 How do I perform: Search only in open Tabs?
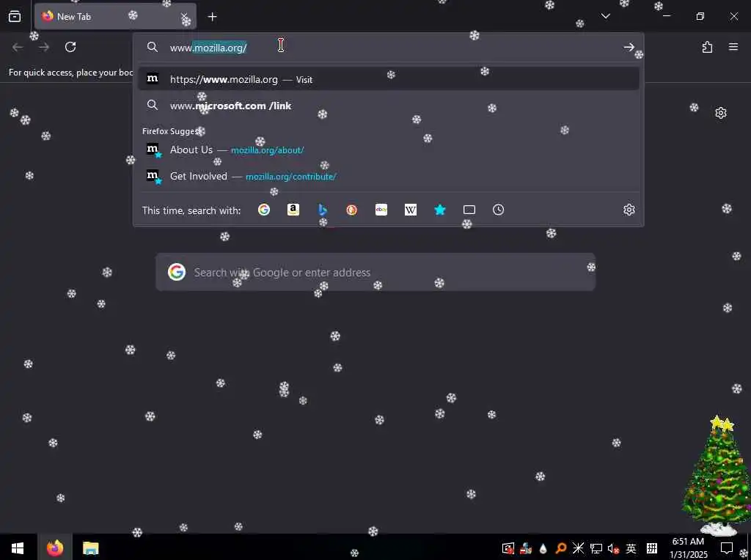click(469, 210)
